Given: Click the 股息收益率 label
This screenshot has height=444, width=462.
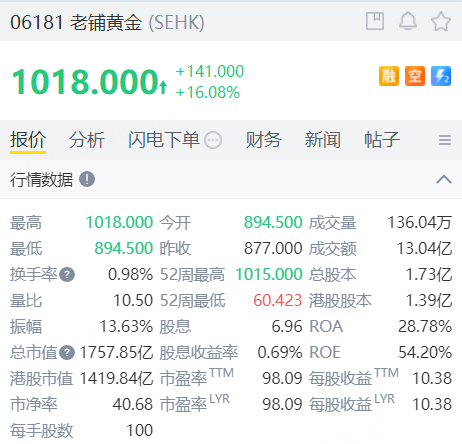Looking at the screenshot, I should 199,353.
